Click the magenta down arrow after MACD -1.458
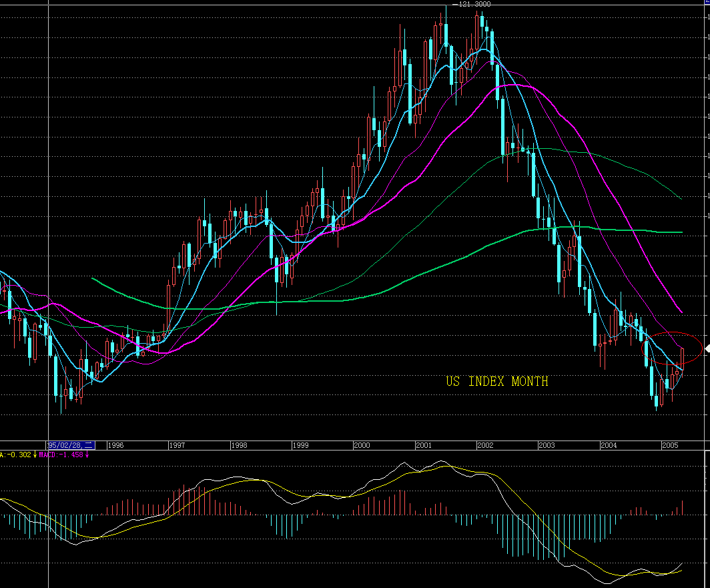The image size is (710, 588). tap(87, 455)
